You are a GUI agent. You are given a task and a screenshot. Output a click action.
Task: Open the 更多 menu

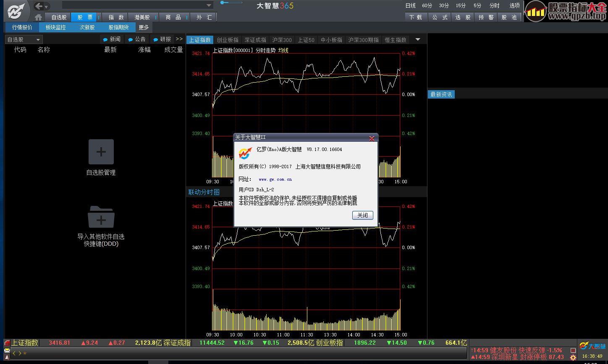(x=144, y=27)
